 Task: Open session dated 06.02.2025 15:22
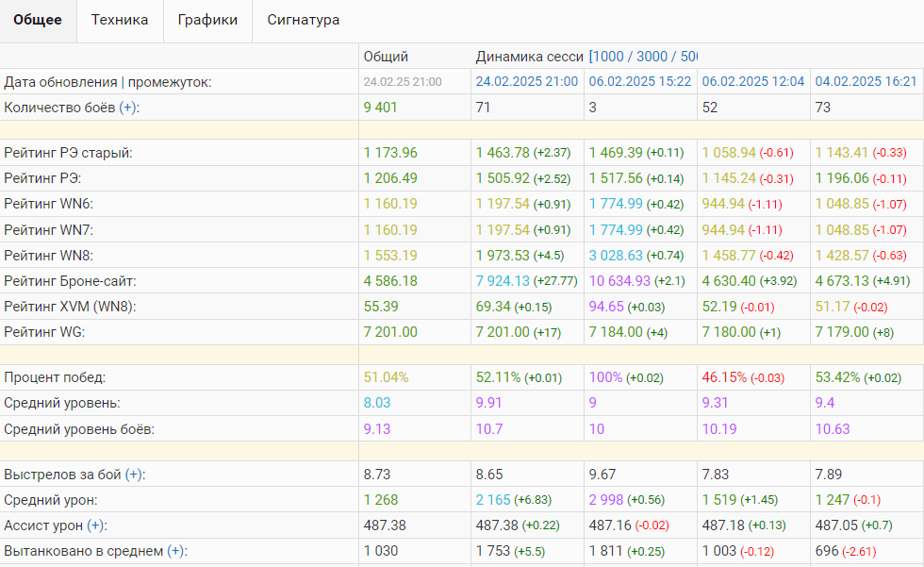pyautogui.click(x=639, y=82)
